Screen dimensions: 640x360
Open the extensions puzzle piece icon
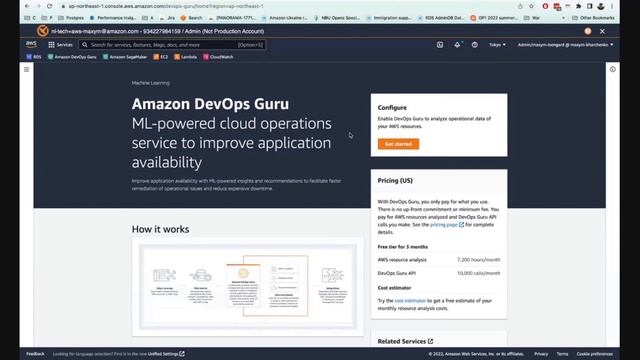pyautogui.click(x=578, y=6)
